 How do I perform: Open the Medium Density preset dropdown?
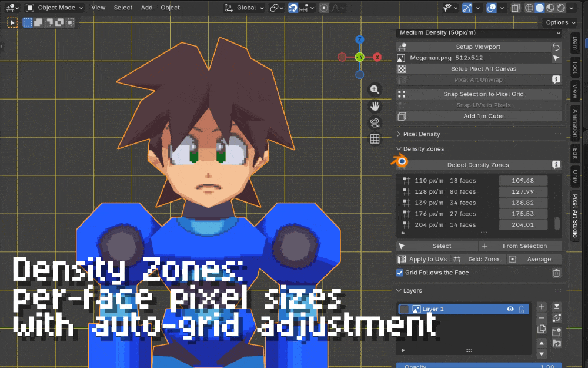click(480, 32)
